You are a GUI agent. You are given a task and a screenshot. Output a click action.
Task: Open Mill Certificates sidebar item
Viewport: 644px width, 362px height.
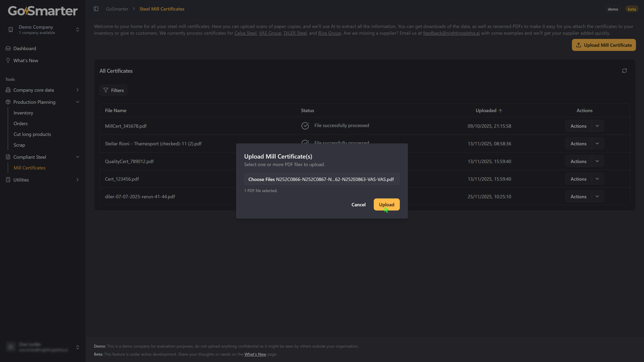pyautogui.click(x=30, y=168)
